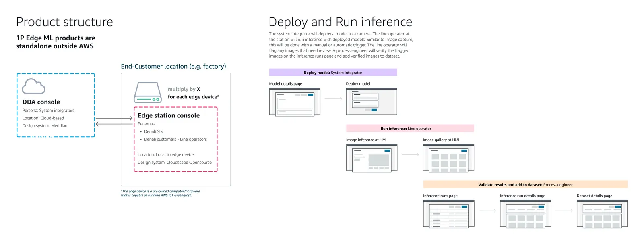Click the Model details page caption
Screen dimensions: 644x242
coord(286,84)
